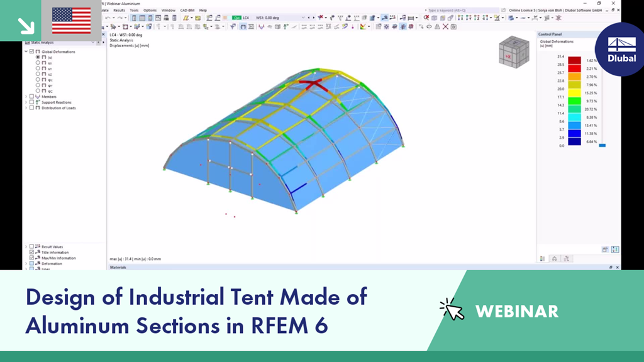This screenshot has width=644, height=362.
Task: Select view in Z direction axis icon
Action: (x=477, y=18)
